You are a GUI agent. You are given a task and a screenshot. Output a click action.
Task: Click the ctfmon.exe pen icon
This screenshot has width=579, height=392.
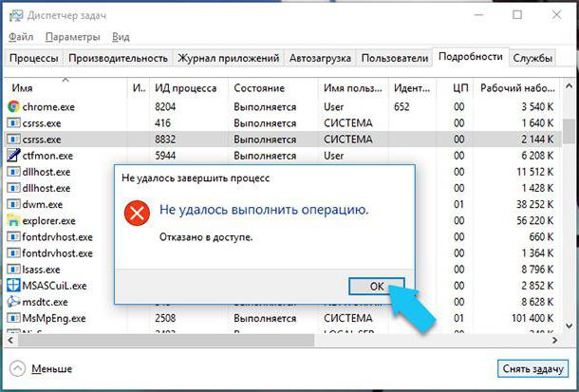coord(13,156)
